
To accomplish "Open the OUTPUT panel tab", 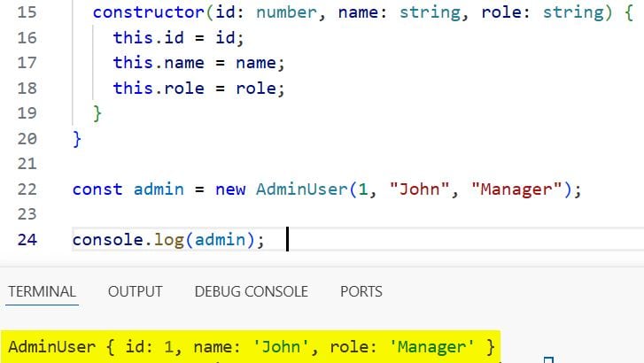I will click(x=136, y=291).
